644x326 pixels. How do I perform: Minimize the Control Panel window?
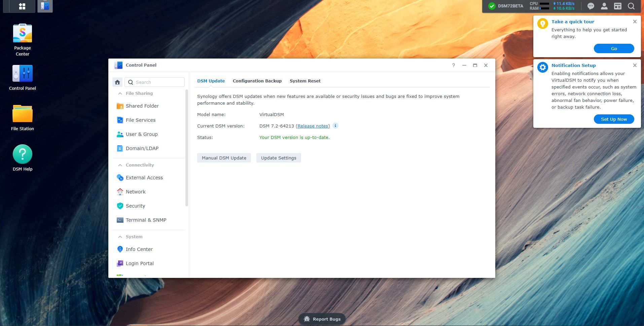pyautogui.click(x=464, y=65)
